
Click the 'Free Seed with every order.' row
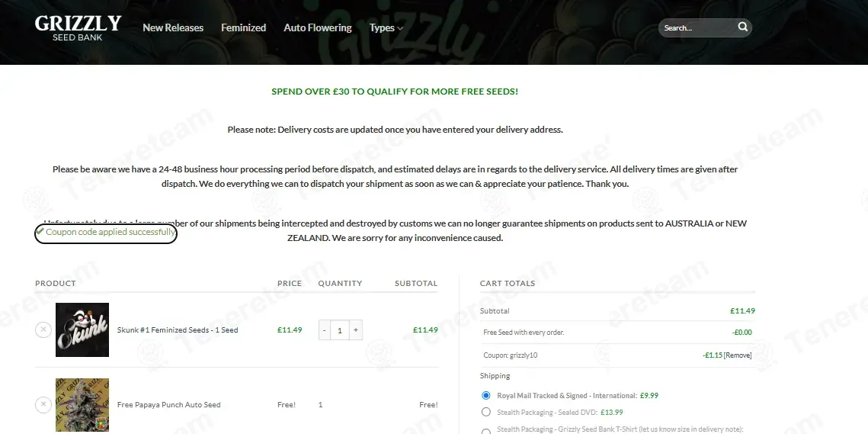[618, 333]
